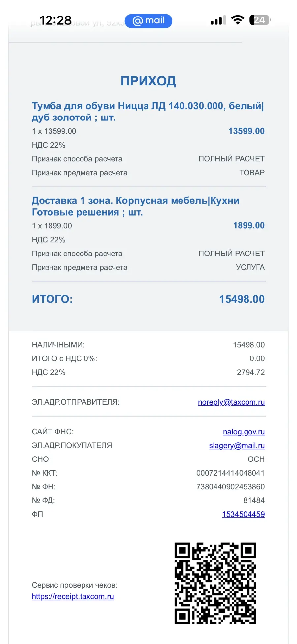The image size is (297, 644).
Task: Tap the Wi-Fi status icon
Action: point(238,20)
